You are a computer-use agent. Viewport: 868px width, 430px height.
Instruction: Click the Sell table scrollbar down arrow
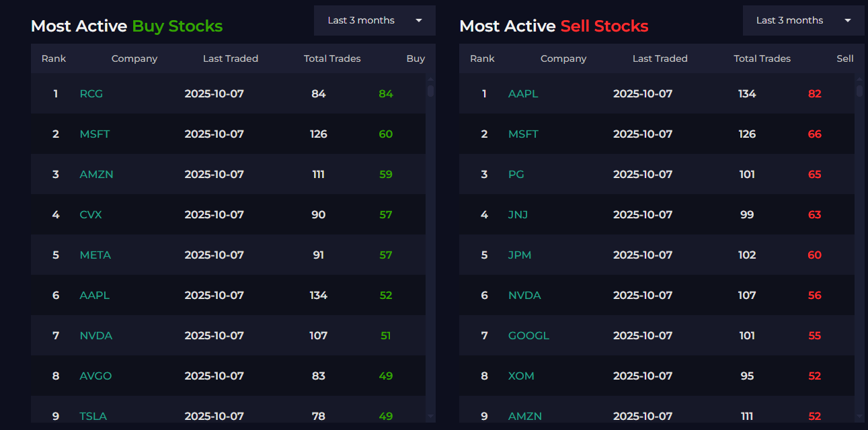[x=859, y=417]
